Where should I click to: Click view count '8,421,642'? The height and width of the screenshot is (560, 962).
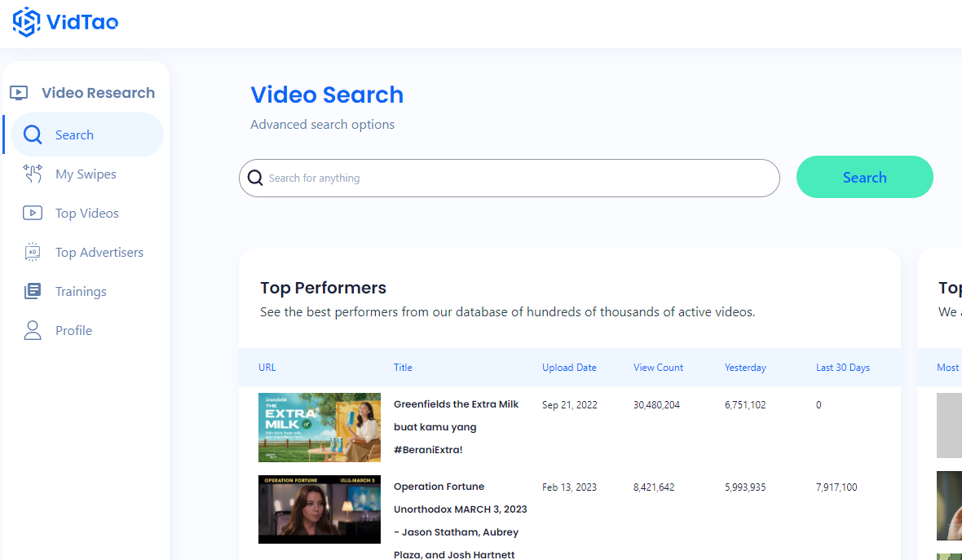click(653, 487)
